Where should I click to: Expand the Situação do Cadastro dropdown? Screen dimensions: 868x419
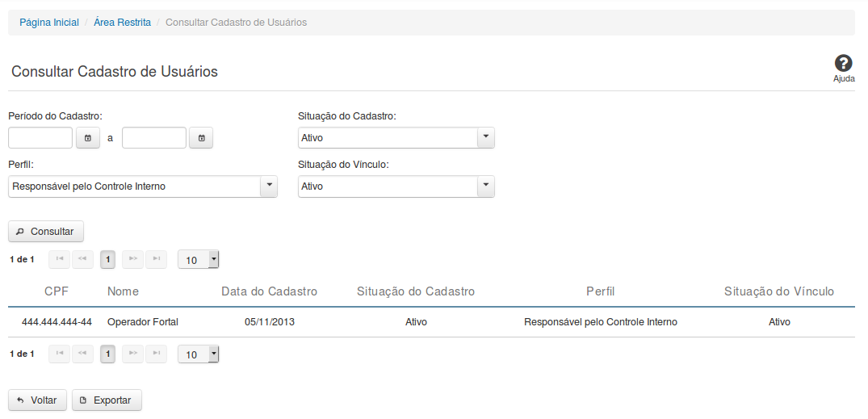(x=485, y=138)
